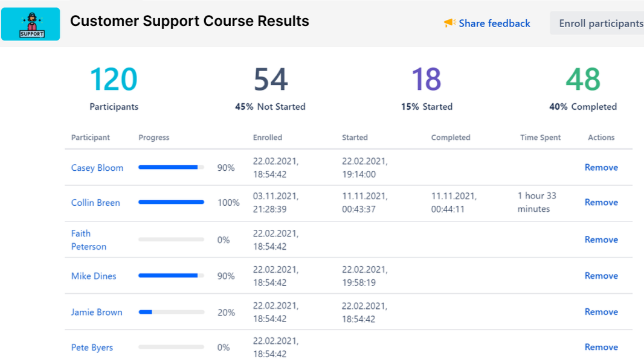
Task: Sort by the Time Spent column header
Action: coord(540,138)
